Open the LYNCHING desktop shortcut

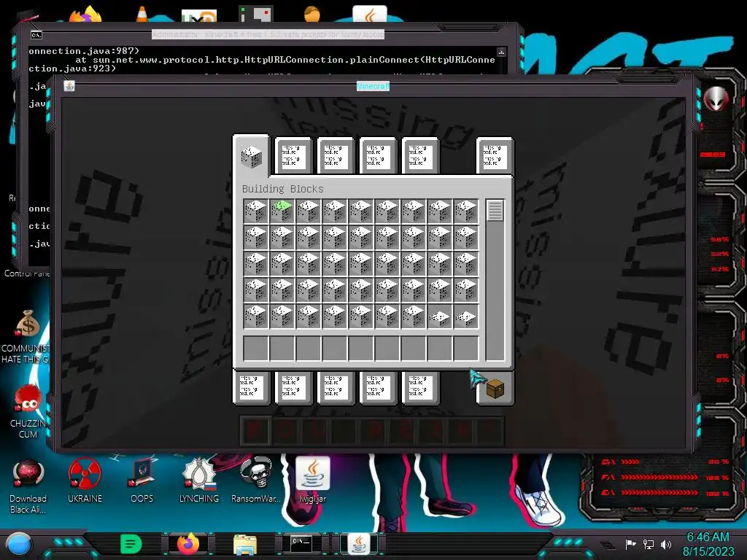[x=199, y=481]
